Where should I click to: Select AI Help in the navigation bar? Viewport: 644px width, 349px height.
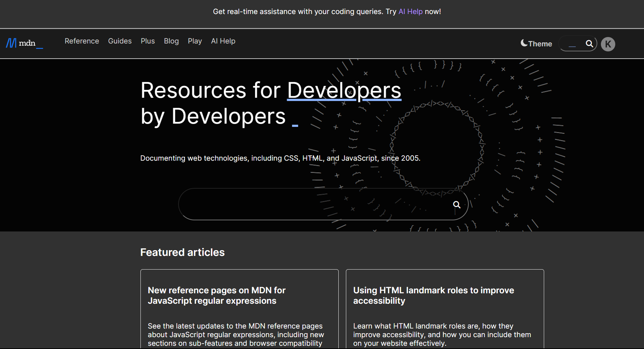pyautogui.click(x=223, y=41)
